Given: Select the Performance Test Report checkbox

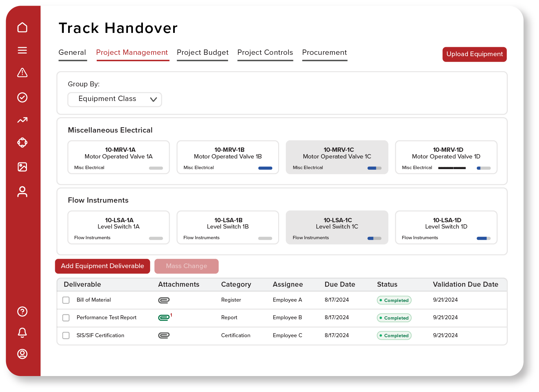Looking at the screenshot, I should tap(65, 318).
